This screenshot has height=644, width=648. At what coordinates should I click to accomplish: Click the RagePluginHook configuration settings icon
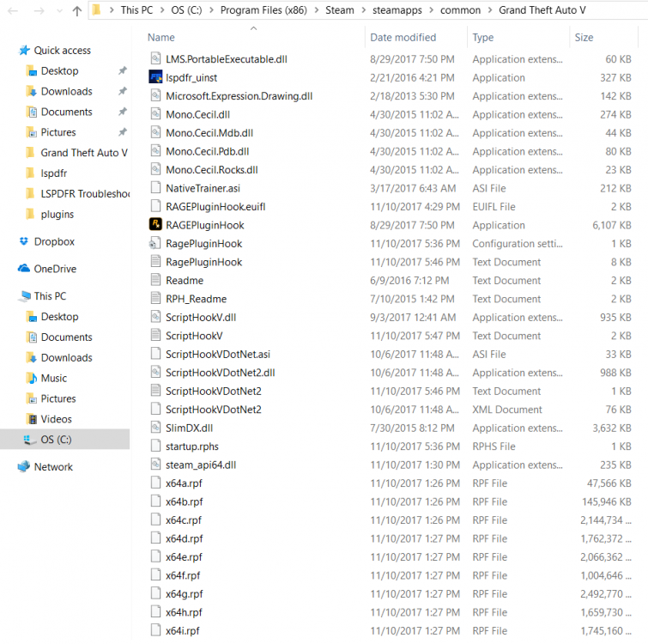[x=155, y=243]
